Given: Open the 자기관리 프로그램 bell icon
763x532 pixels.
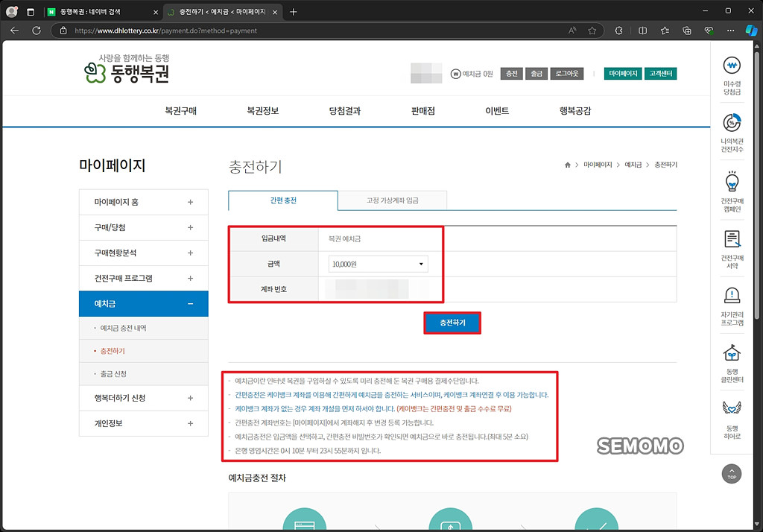Looking at the screenshot, I should [x=732, y=306].
